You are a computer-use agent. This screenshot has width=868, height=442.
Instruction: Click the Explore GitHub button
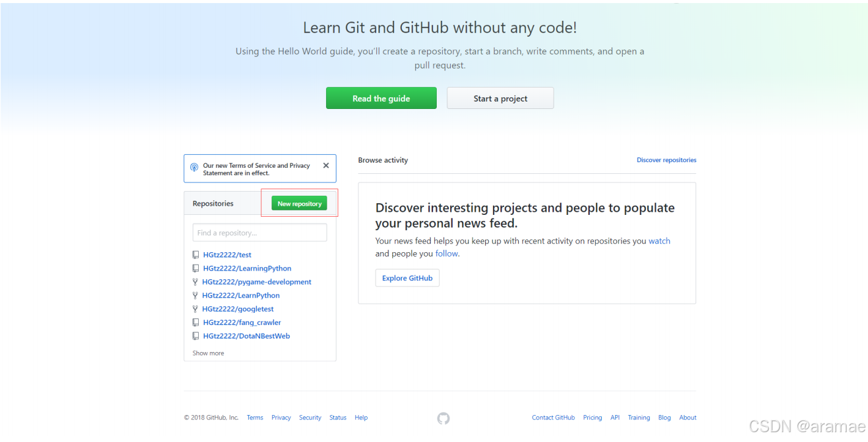point(407,278)
